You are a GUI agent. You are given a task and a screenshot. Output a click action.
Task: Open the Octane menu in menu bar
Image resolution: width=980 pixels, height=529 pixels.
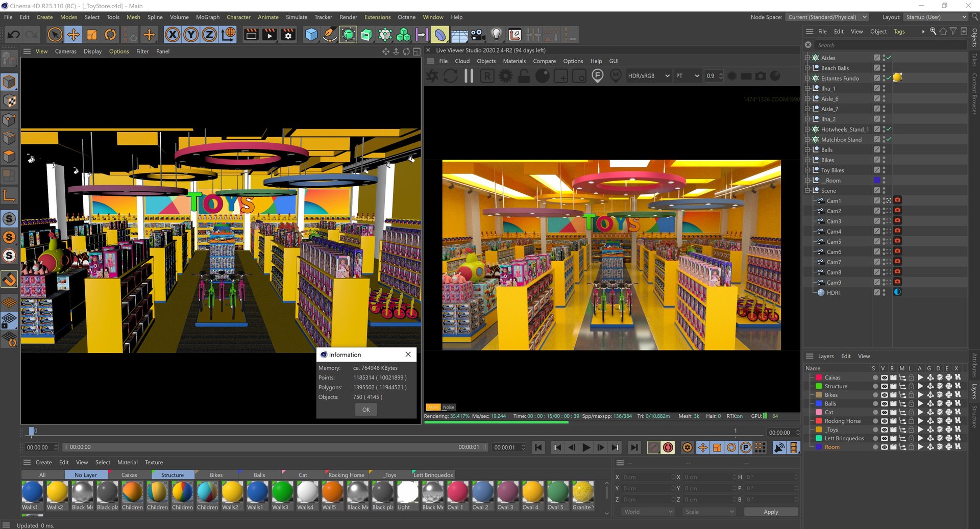tap(407, 17)
